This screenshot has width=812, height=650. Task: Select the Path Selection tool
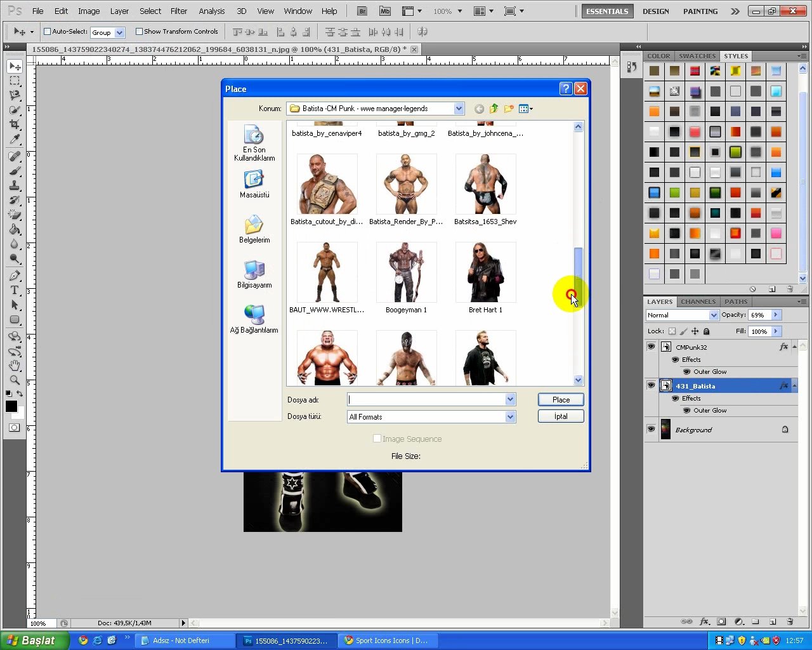click(15, 305)
